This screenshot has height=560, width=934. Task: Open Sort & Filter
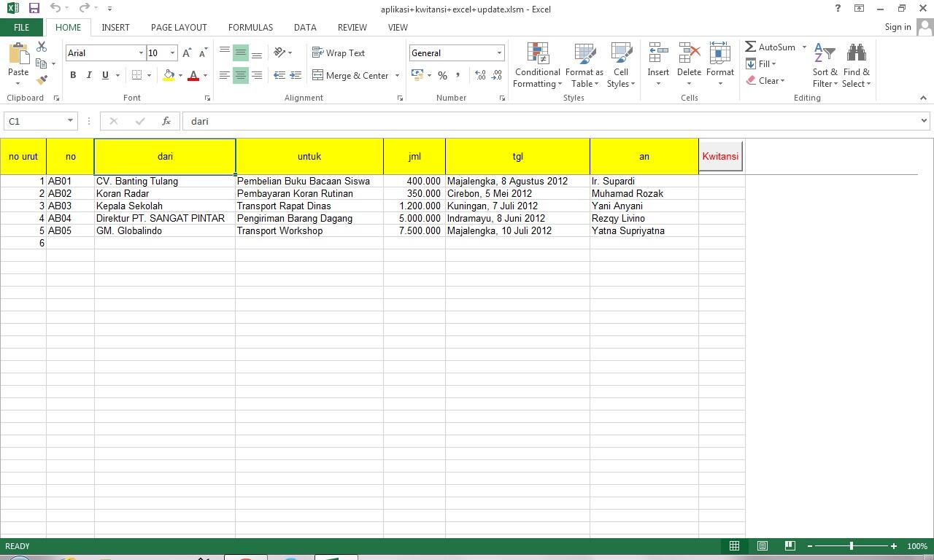824,65
